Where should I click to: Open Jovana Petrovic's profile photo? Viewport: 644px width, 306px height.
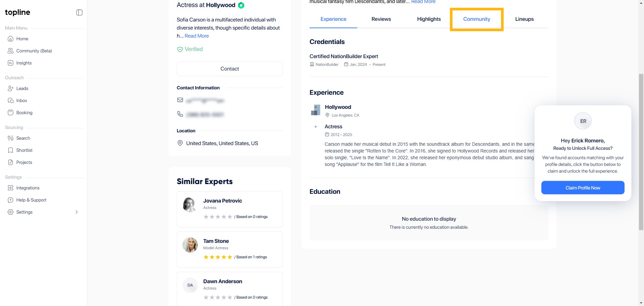pyautogui.click(x=190, y=205)
